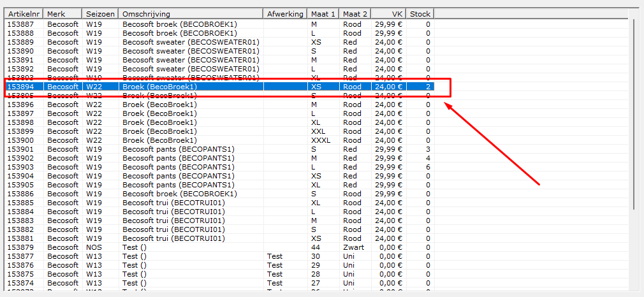Image resolution: width=644 pixels, height=297 pixels.
Task: Sort by Afwerking column header
Action: (x=285, y=15)
